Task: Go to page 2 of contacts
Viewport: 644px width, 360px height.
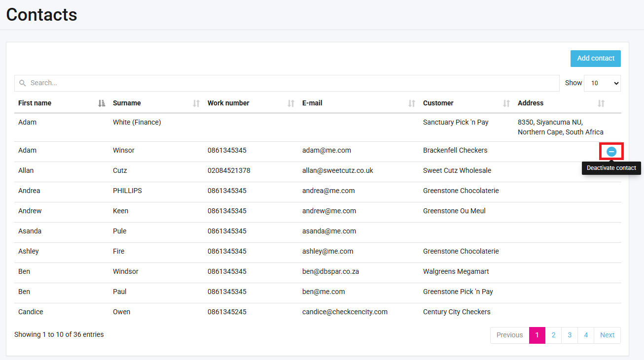Action: 553,335
